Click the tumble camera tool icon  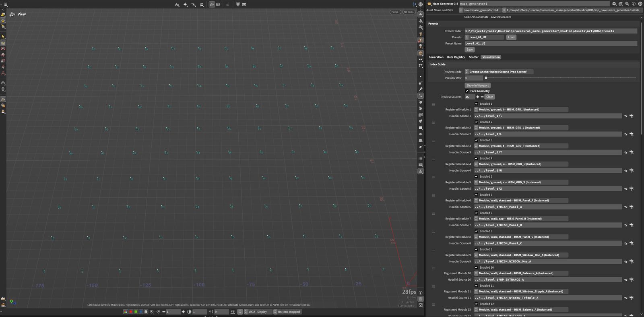click(177, 4)
